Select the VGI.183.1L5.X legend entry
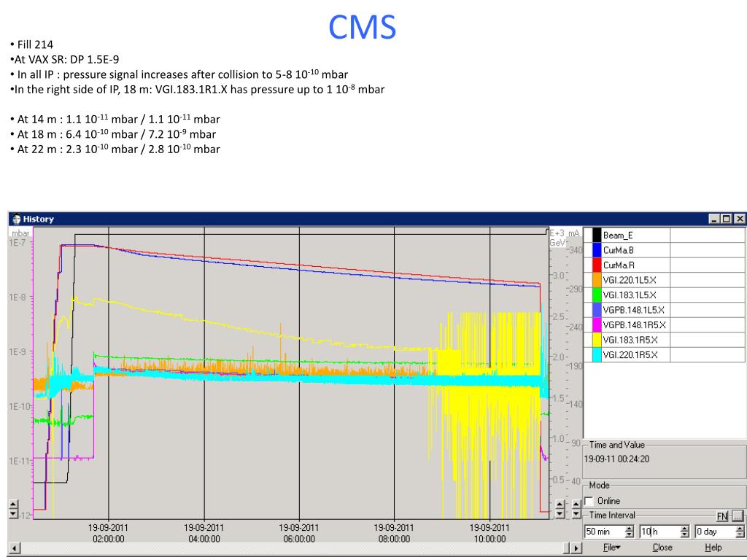Viewport: 747px width, 560px height. tap(630, 295)
